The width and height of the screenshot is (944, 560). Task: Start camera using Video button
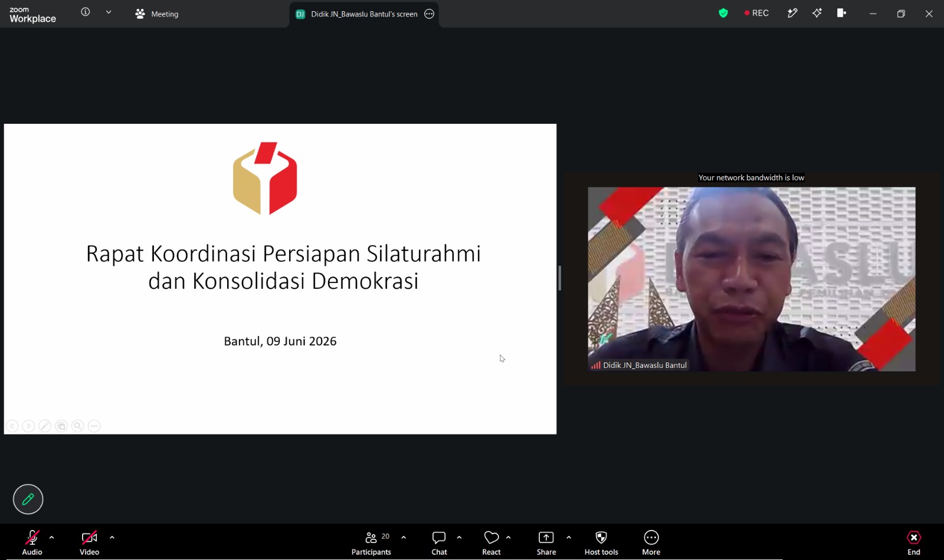pyautogui.click(x=89, y=542)
